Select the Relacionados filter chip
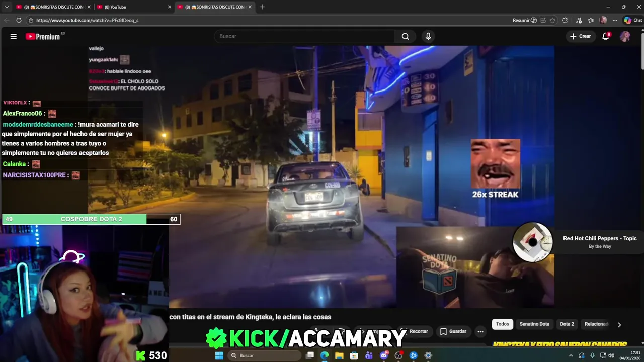 [x=596, y=324]
